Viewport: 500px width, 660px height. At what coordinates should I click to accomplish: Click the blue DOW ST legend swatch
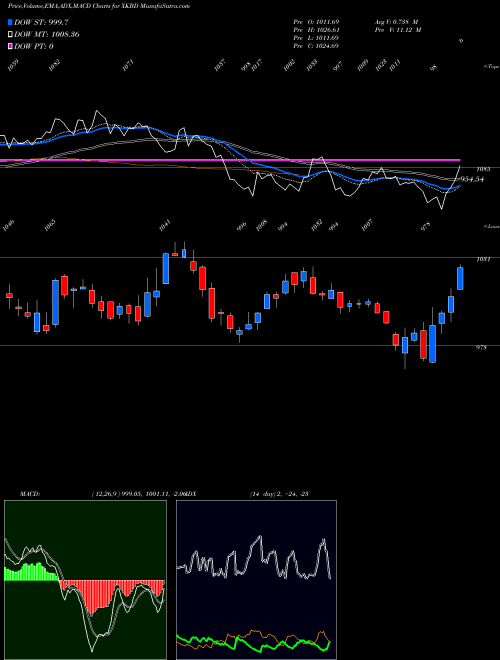coord(10,22)
